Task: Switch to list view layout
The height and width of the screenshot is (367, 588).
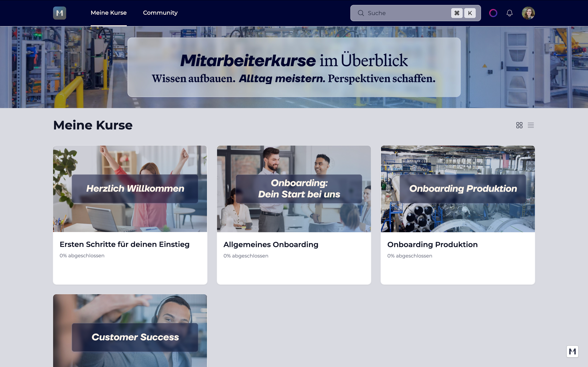Action: [531, 125]
